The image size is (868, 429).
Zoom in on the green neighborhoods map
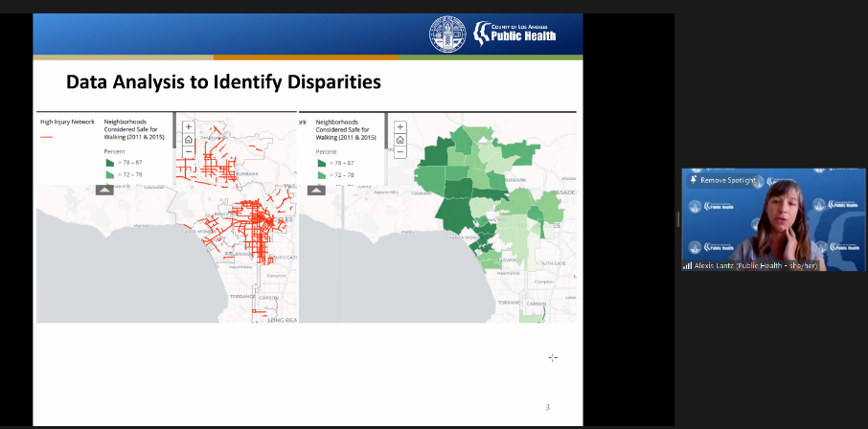click(x=400, y=126)
